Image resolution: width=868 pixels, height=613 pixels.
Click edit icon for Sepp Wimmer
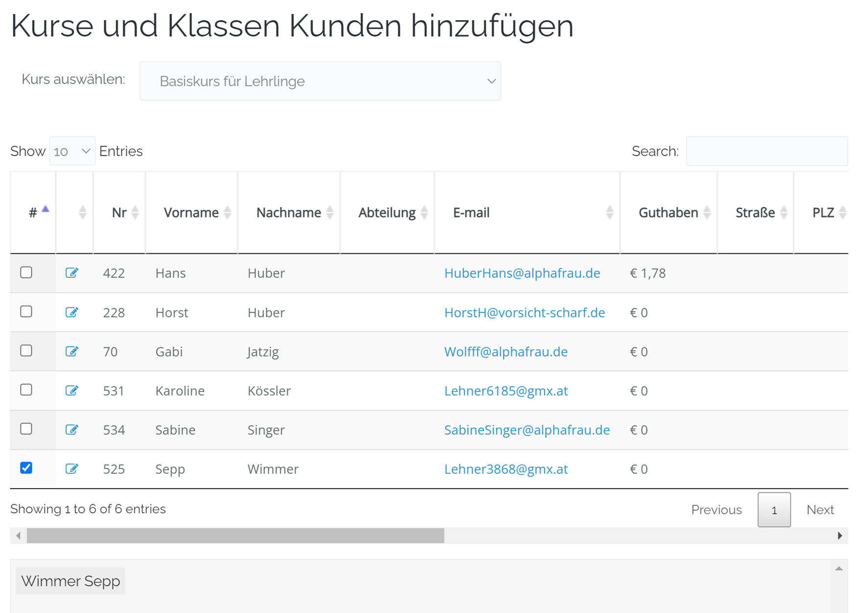click(72, 469)
